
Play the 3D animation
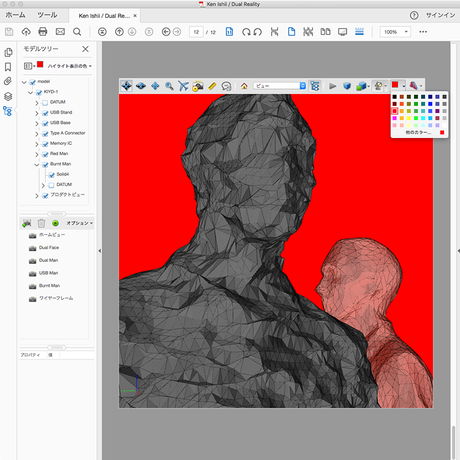click(x=332, y=86)
